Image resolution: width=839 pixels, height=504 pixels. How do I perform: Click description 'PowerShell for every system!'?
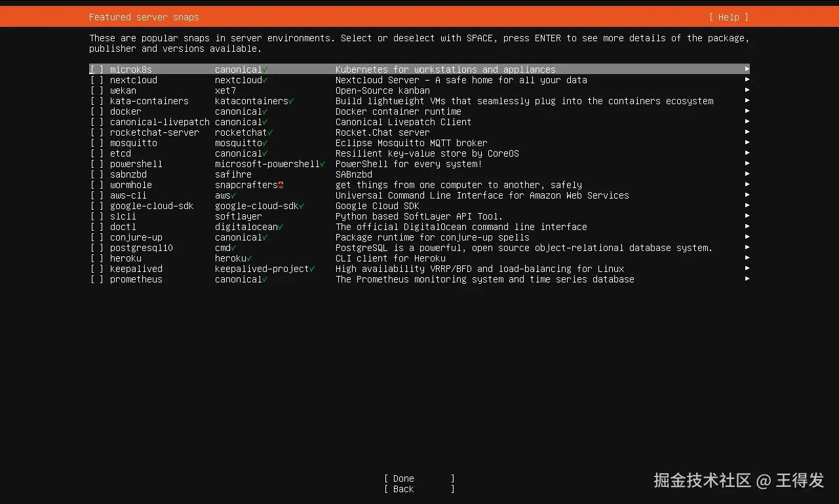409,164
